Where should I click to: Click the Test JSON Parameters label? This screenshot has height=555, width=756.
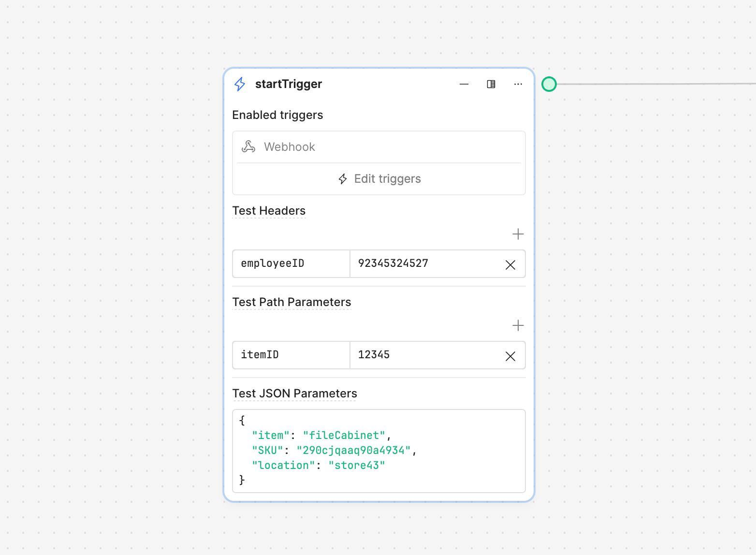[x=294, y=394]
